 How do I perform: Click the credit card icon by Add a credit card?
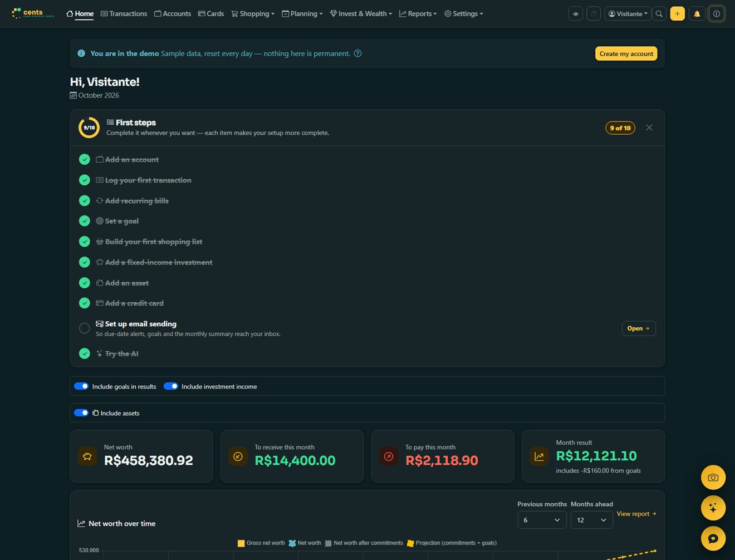(x=100, y=303)
